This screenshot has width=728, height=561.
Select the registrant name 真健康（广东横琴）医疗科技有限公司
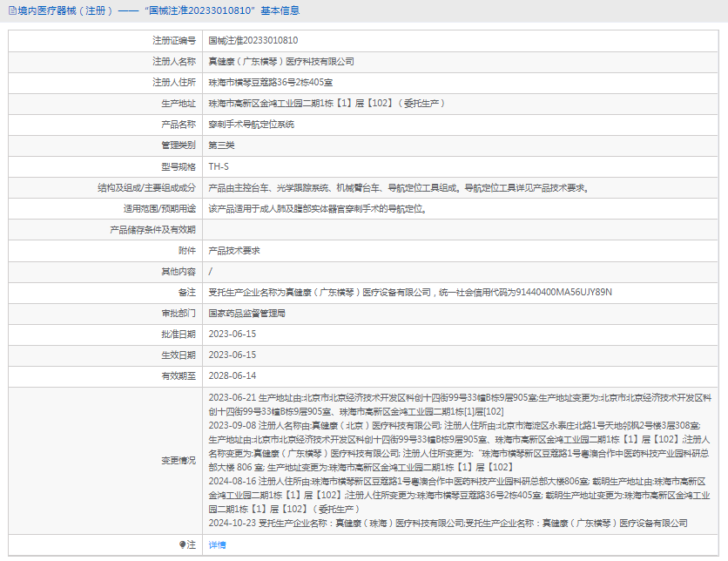point(281,62)
